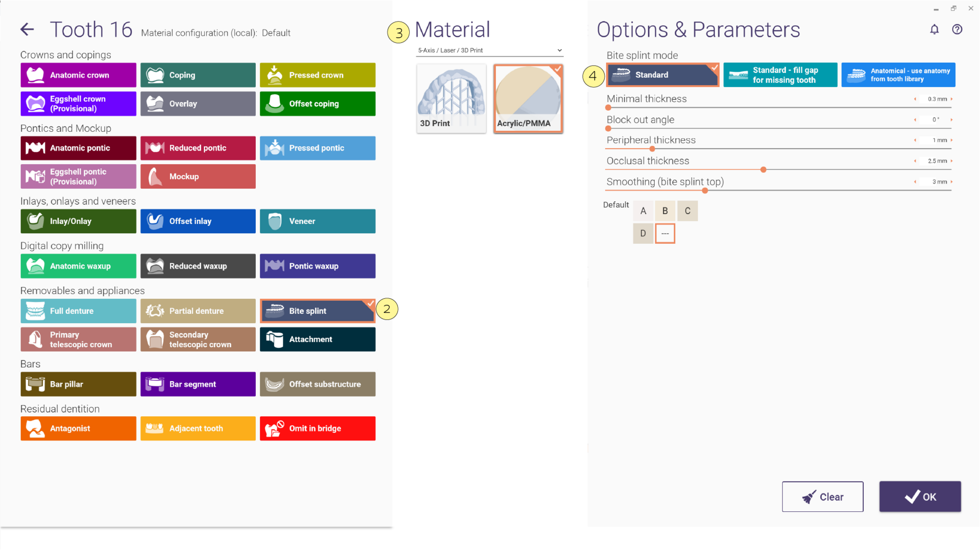Enable Standard fill gap for missing tooth
This screenshot has height=550, width=980.
pyautogui.click(x=780, y=75)
